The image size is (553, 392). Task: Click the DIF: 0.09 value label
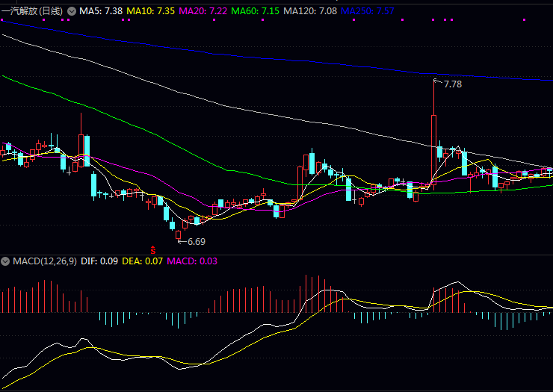[x=99, y=261]
